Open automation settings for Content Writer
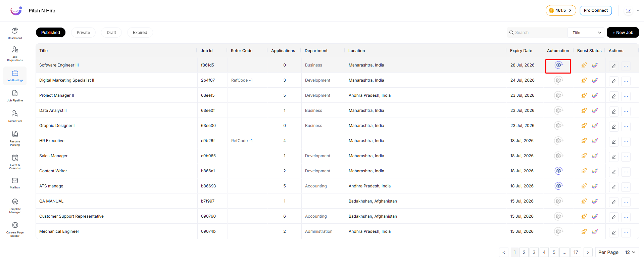The image size is (644, 264). [558, 171]
